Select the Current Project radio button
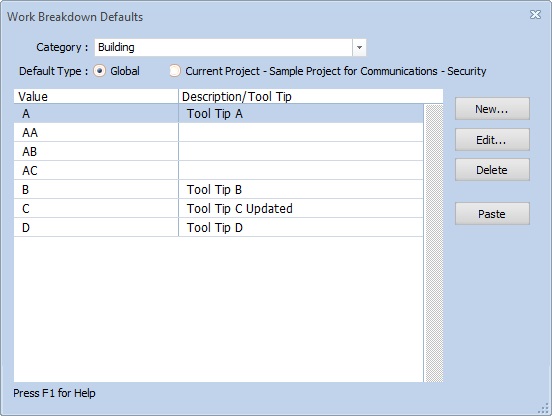 175,71
